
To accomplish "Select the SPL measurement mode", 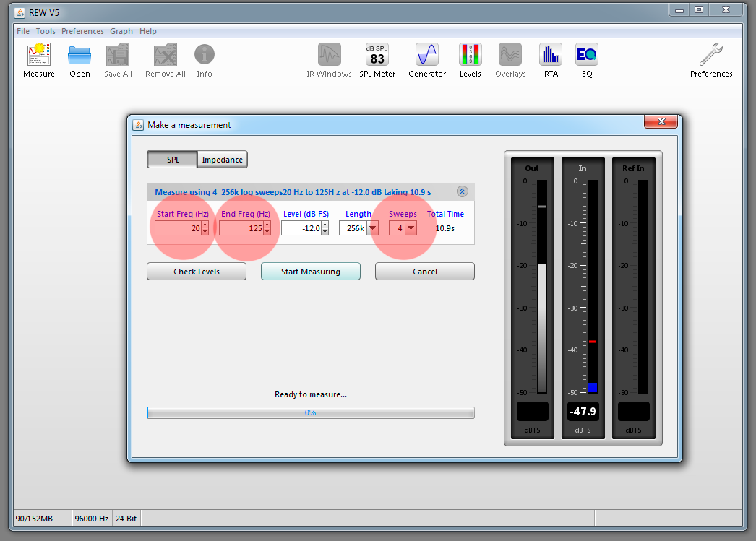I will (x=173, y=160).
